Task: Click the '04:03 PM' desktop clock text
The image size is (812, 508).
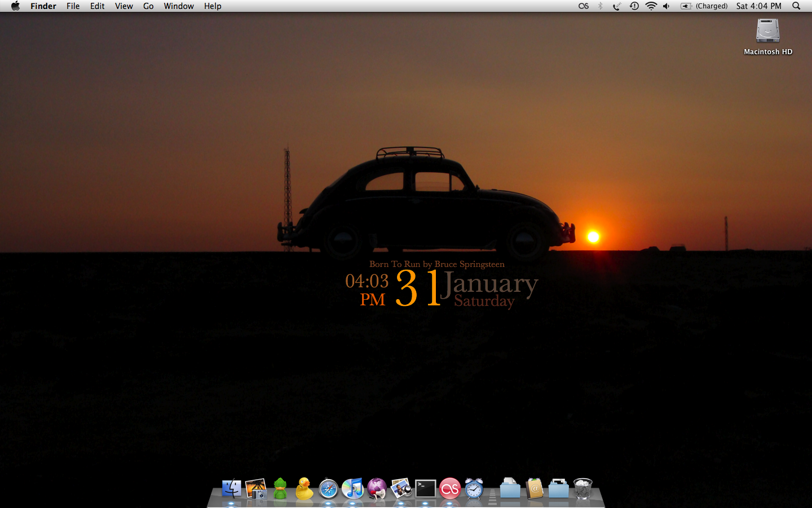Action: (367, 290)
